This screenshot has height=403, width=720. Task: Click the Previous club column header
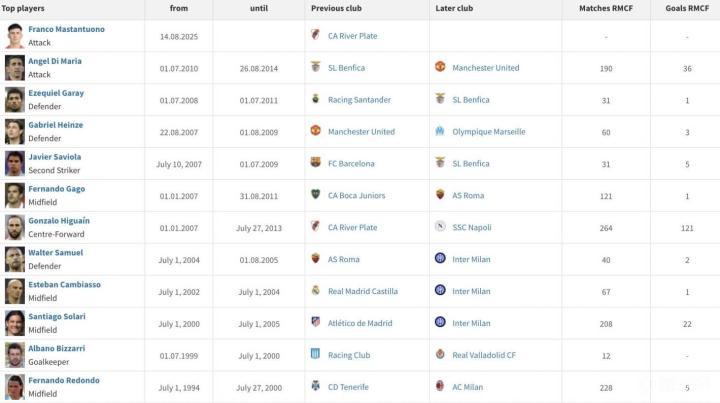pos(336,8)
